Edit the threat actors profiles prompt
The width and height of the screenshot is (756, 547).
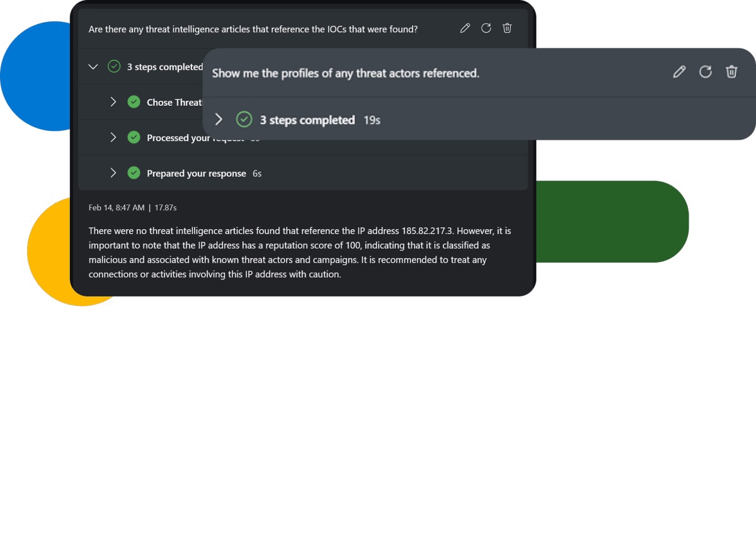(x=679, y=72)
